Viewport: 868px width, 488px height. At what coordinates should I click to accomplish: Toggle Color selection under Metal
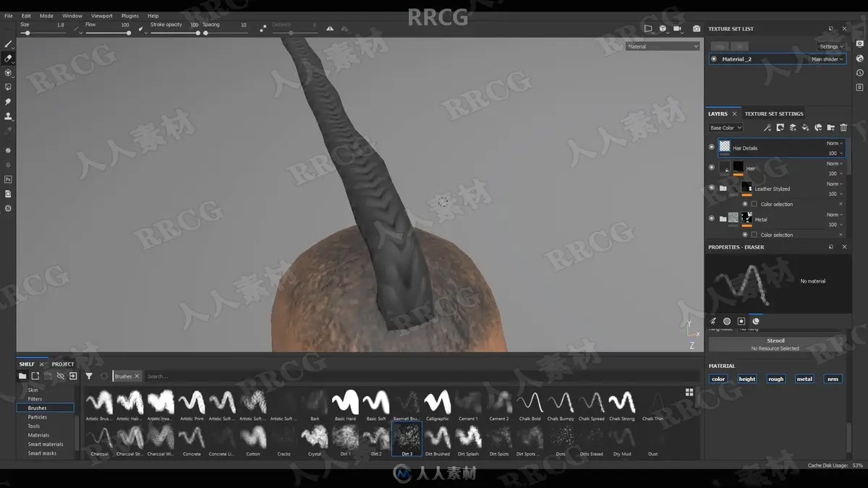coord(745,234)
